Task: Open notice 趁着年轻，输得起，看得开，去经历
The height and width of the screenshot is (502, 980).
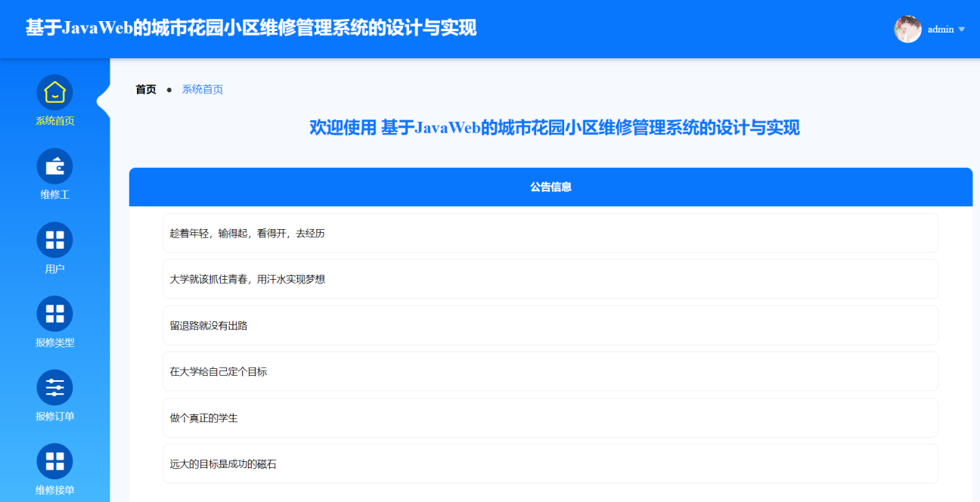Action: coord(550,233)
